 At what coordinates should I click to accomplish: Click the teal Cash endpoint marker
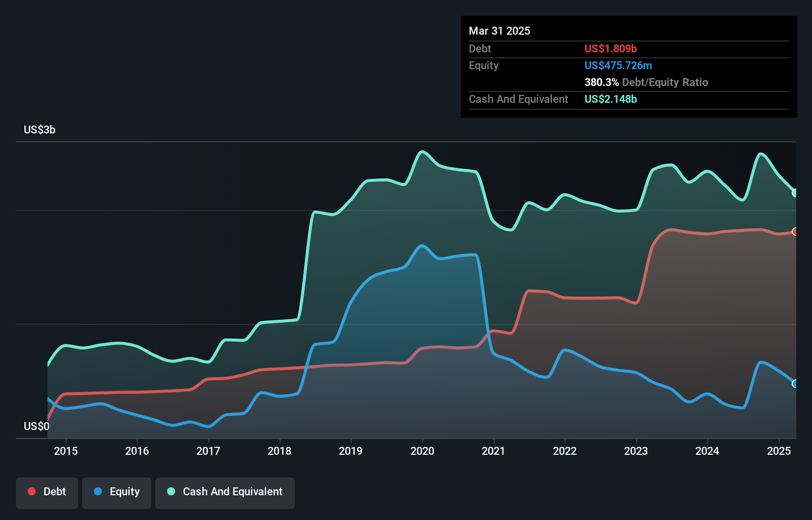[x=795, y=193]
